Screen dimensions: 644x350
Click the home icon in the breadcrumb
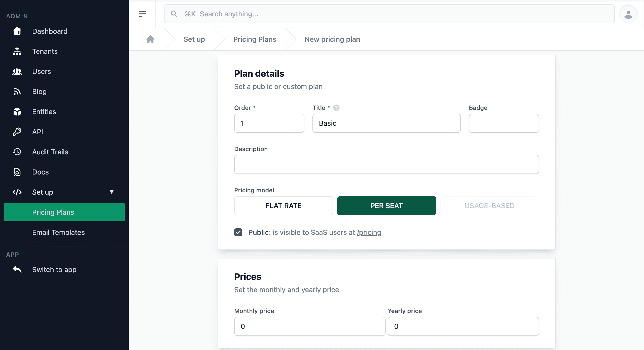(x=150, y=39)
